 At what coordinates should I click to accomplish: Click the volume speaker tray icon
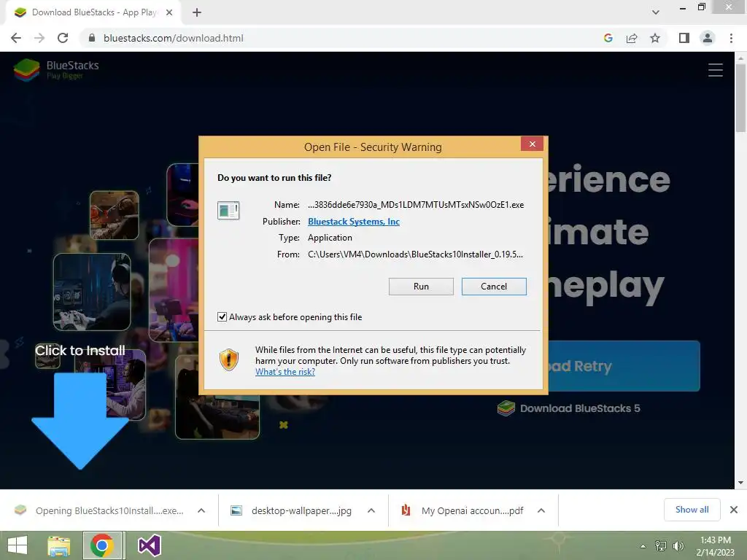coord(678,546)
